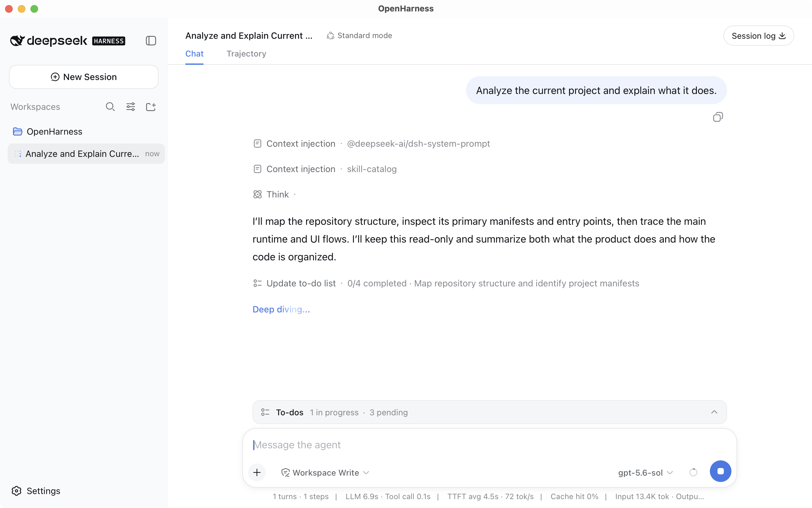
Task: Click the plus attach button
Action: [x=257, y=473]
